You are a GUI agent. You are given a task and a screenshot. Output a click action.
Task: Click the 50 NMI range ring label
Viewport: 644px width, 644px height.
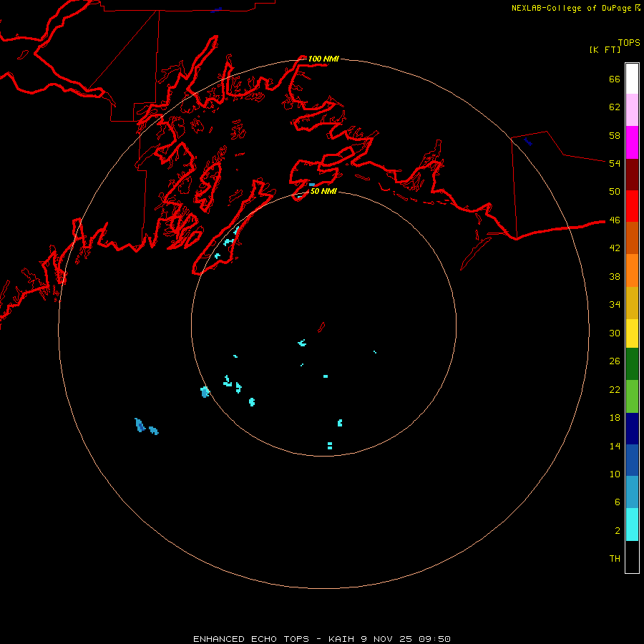click(323, 191)
